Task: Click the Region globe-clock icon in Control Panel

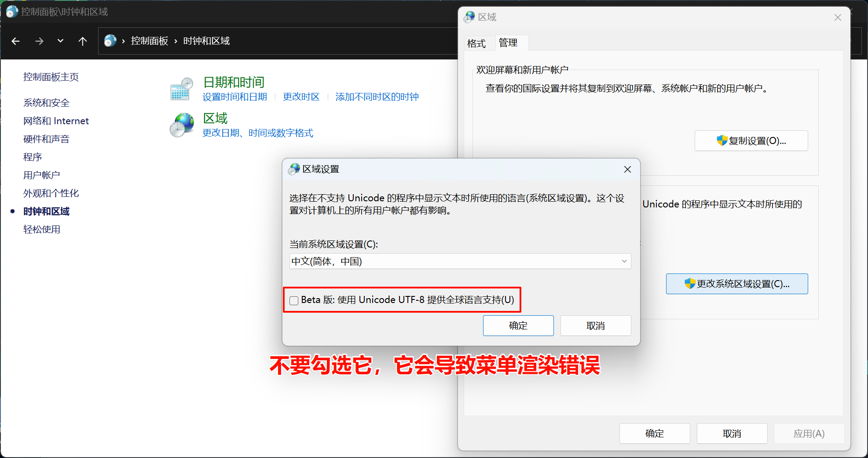Action: click(x=182, y=125)
